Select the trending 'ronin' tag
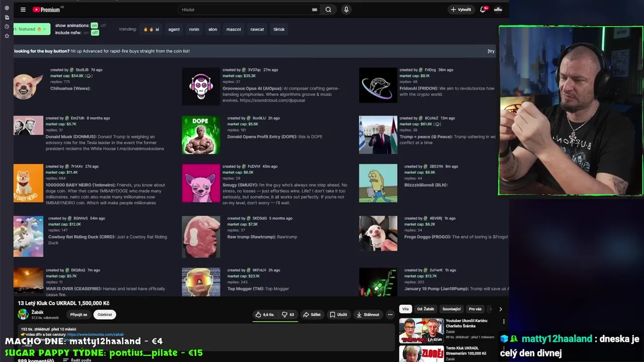This screenshot has height=362, width=644. coord(194,29)
